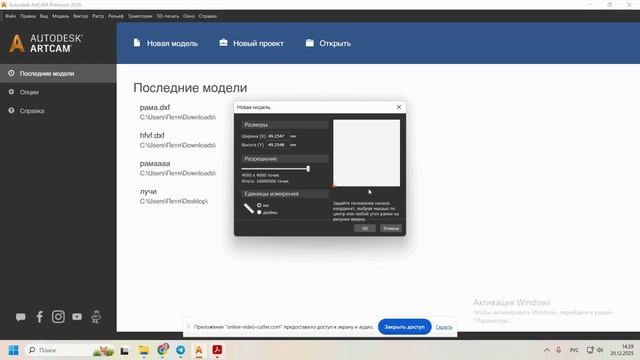
Task: Select the мм units radio button
Action: (x=259, y=205)
